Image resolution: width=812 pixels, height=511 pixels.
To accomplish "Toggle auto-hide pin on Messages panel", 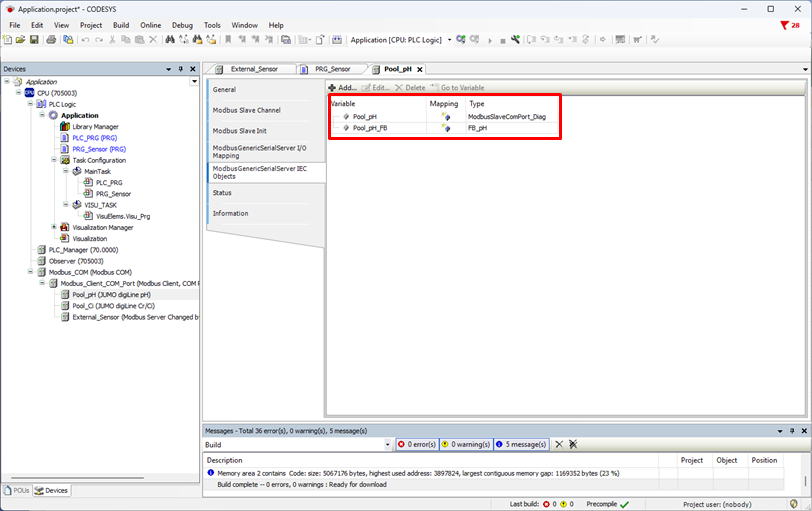I will tap(792, 431).
